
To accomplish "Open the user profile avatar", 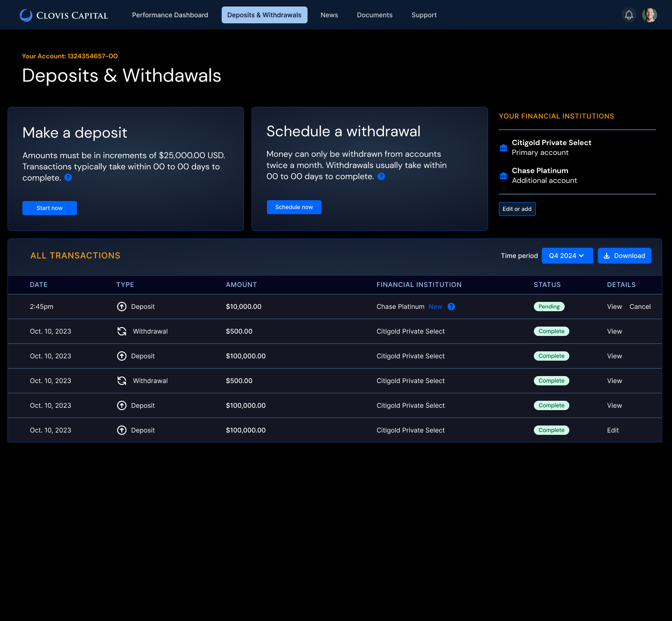I will [649, 15].
